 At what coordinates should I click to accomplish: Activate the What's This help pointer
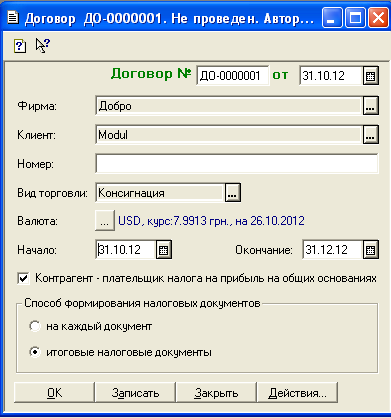[x=43, y=45]
